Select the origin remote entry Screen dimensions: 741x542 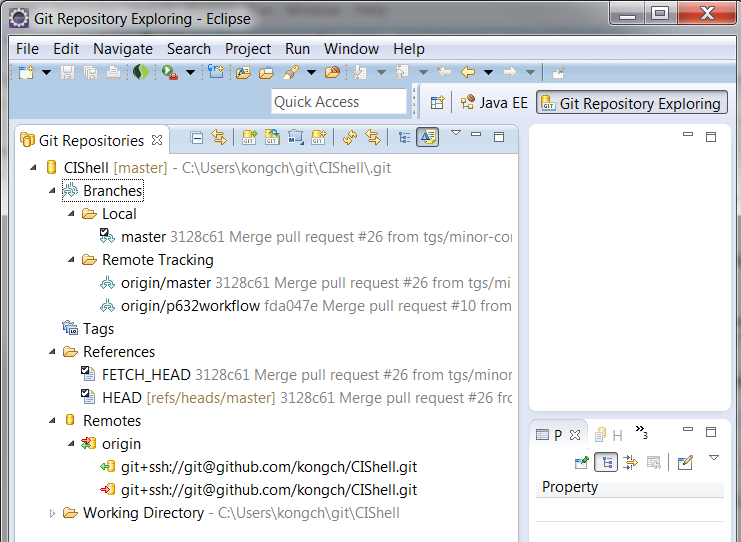pos(111,444)
